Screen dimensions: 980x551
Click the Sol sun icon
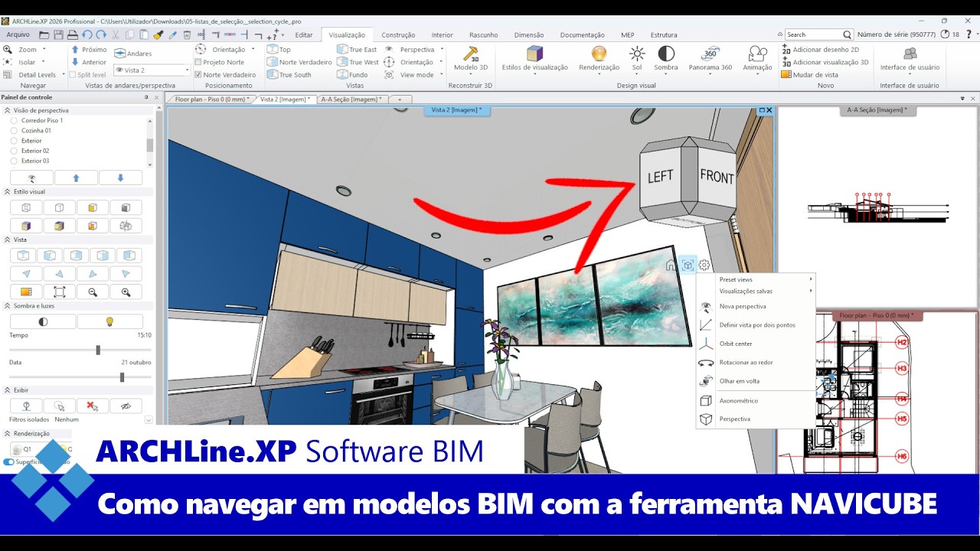637,54
